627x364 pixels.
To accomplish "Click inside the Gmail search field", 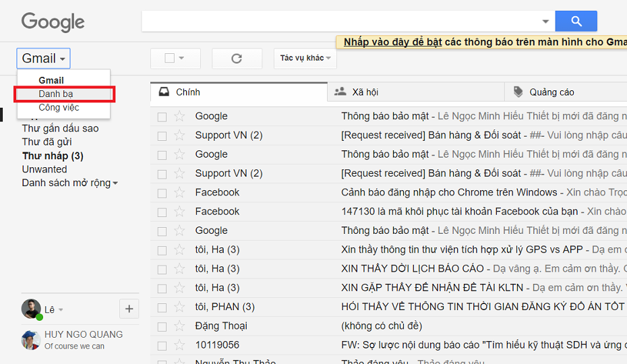I will [x=340, y=21].
